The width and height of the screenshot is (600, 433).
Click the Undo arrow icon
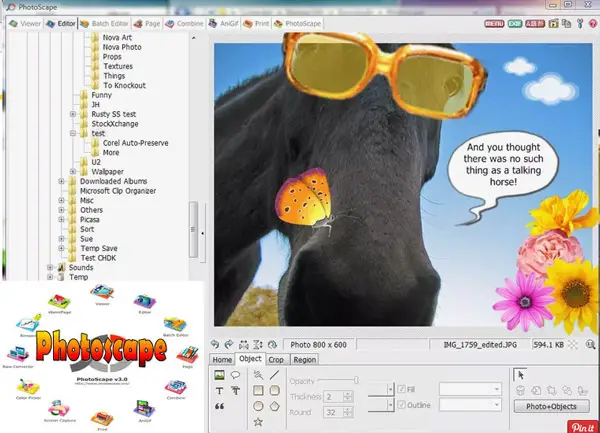coord(215,344)
